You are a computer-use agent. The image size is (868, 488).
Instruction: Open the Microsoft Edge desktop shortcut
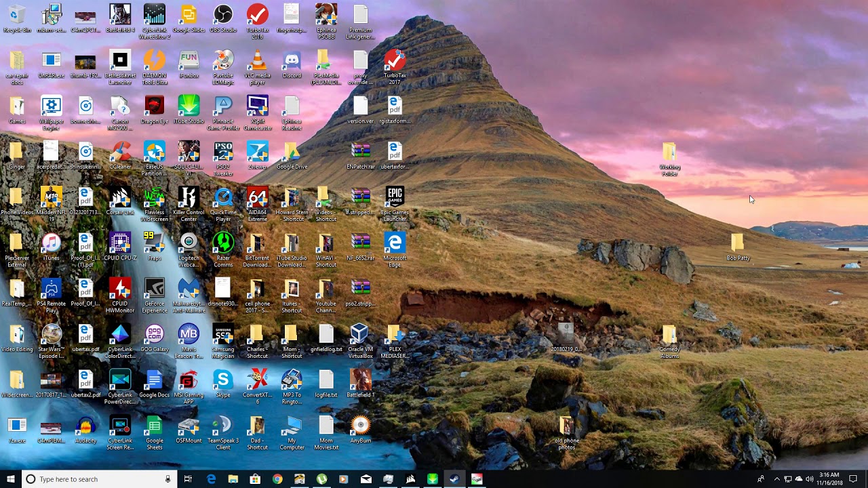(395, 249)
